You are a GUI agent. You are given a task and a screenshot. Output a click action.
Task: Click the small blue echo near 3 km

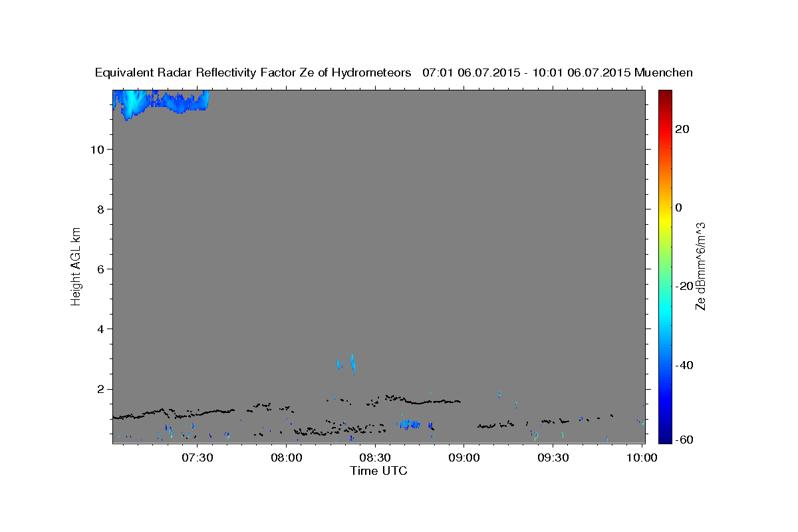[346, 363]
